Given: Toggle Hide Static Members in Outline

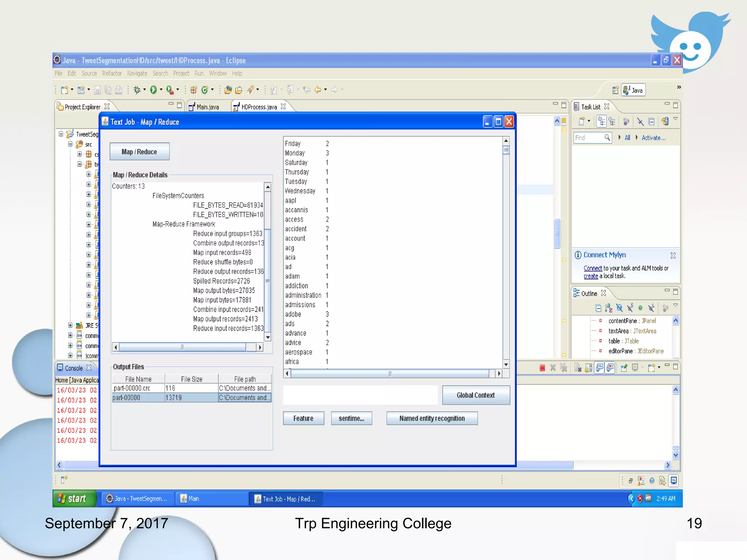Looking at the screenshot, I should pos(630,308).
